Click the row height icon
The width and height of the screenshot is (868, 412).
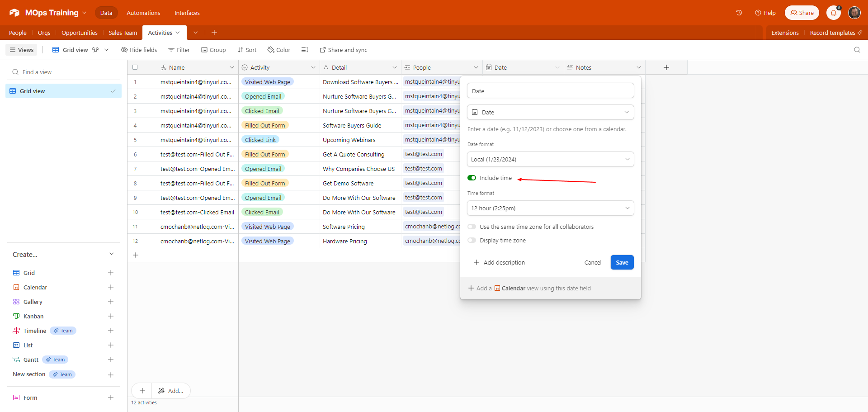(x=305, y=50)
